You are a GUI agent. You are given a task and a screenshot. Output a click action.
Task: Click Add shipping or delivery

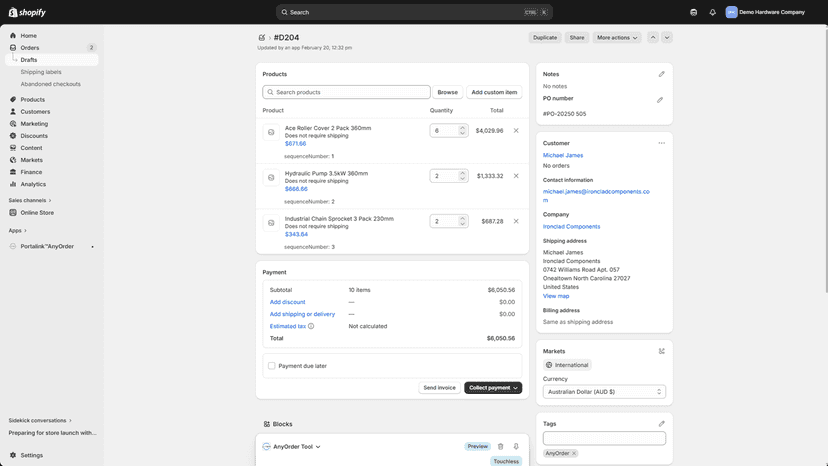[302, 314]
